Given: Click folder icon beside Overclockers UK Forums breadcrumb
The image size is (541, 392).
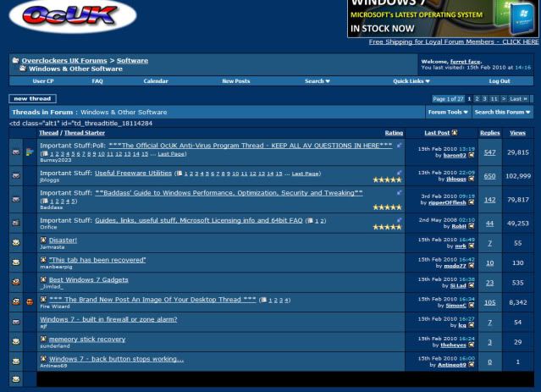Looking at the screenshot, I should click(x=15, y=60).
